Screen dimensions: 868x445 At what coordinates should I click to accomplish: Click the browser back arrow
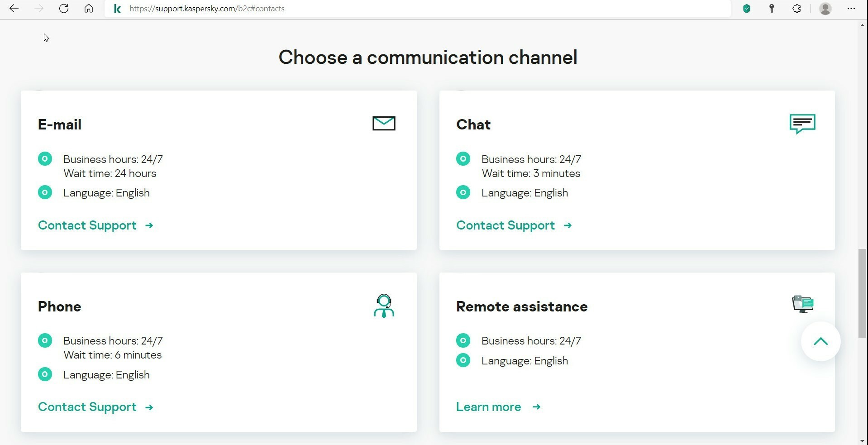tap(14, 9)
